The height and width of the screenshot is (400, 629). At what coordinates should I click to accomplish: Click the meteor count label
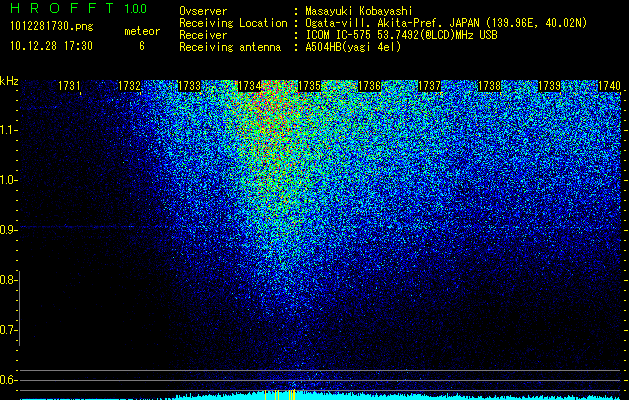[142, 31]
